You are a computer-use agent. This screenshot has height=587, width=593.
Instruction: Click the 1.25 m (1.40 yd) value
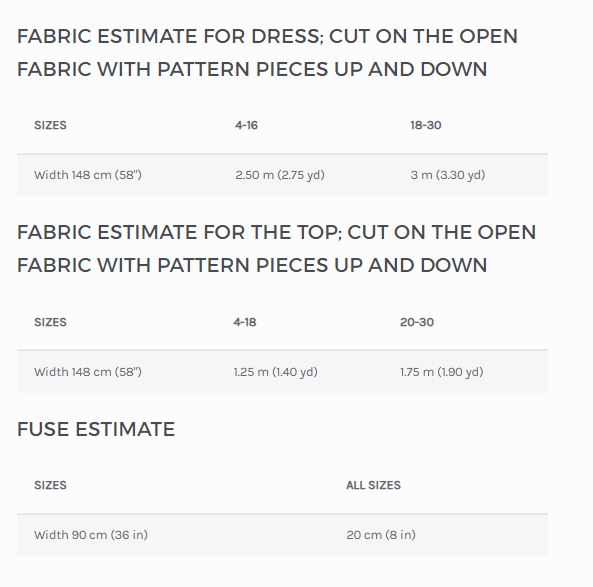click(276, 372)
